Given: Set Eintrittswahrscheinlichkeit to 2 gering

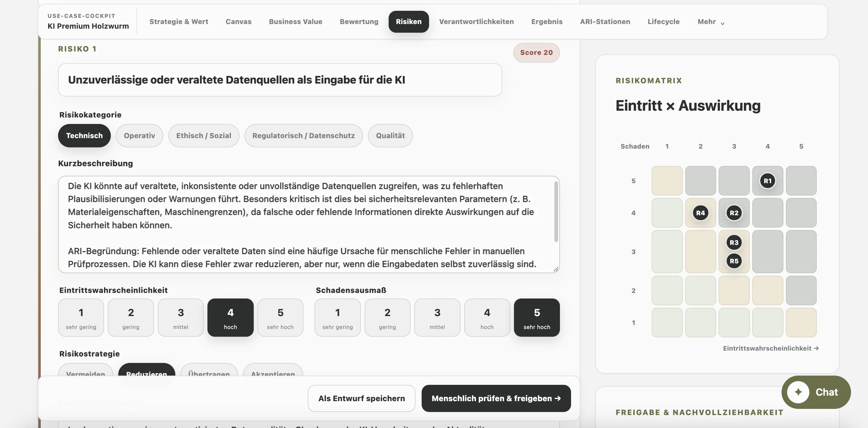Looking at the screenshot, I should pyautogui.click(x=131, y=317).
